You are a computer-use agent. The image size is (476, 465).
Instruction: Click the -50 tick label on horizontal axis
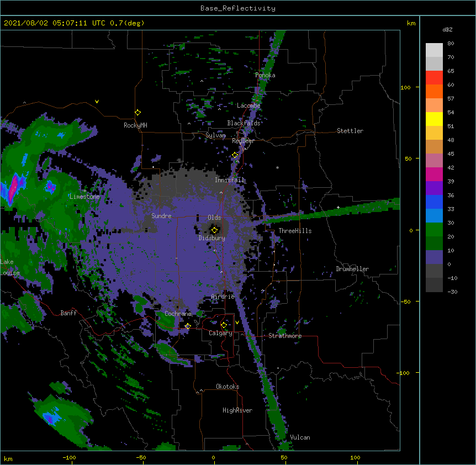pos(141,457)
